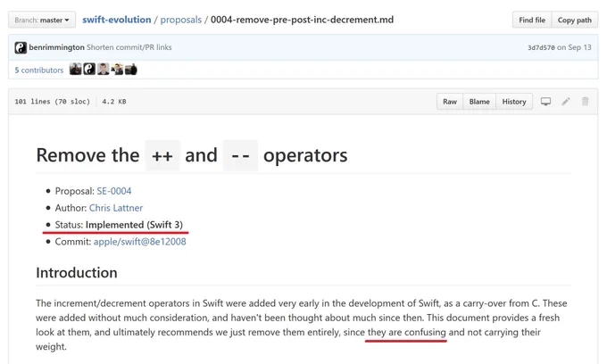Open the fourth contributor avatar

click(117, 69)
